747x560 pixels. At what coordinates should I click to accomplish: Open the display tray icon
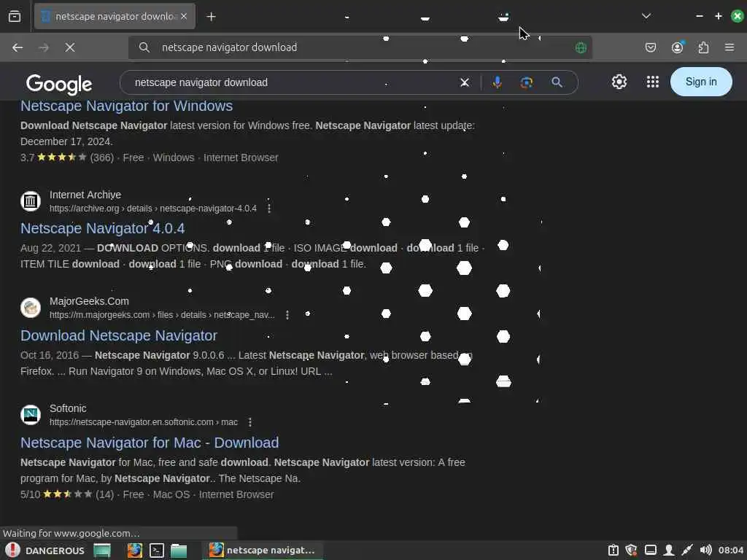pos(650,551)
